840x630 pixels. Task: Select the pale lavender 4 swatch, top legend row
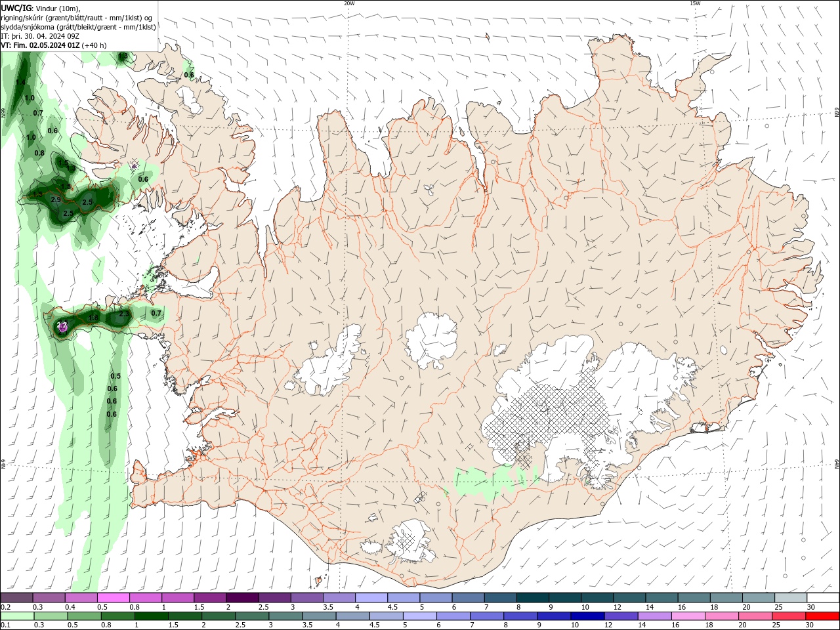371,598
